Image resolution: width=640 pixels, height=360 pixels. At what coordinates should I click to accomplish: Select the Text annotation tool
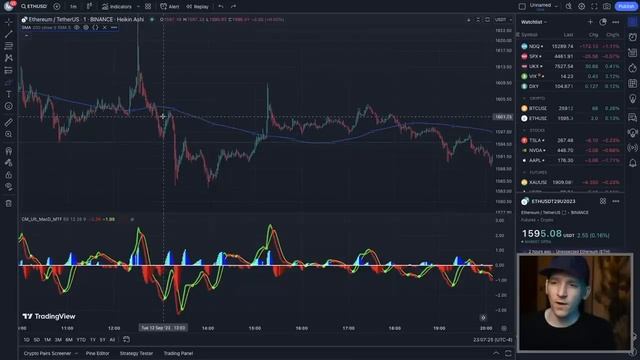pos(9,94)
